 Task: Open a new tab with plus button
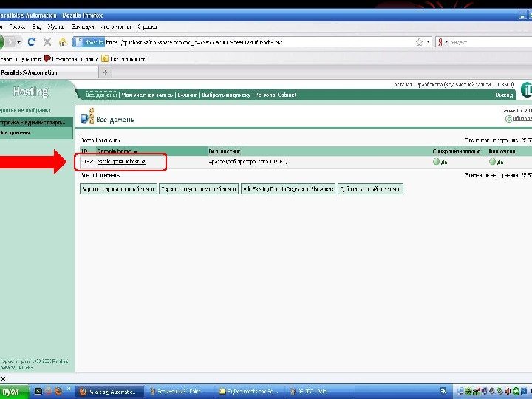(x=105, y=72)
